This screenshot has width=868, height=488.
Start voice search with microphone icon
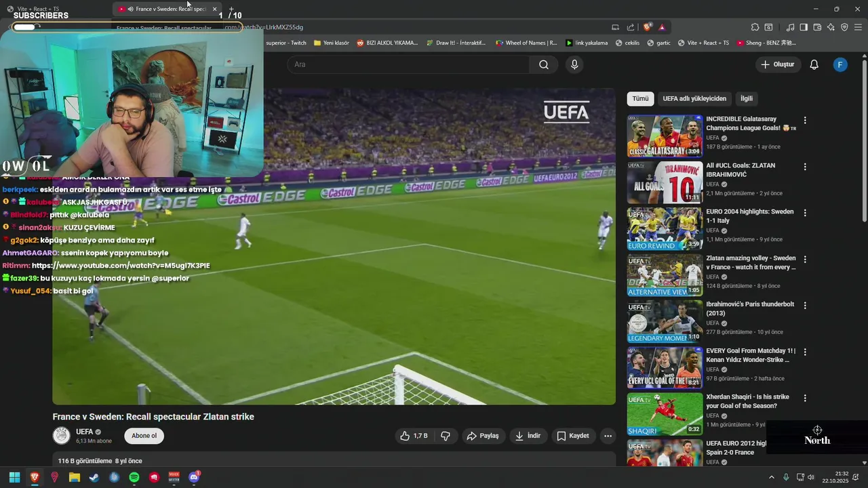(x=574, y=64)
